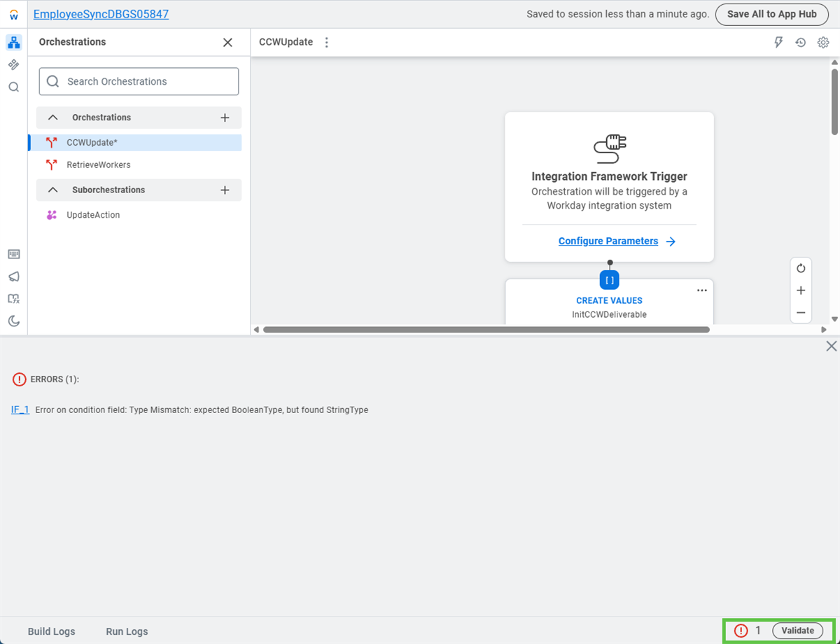Screen dimensions: 840x644
Task: Zoom in on the canvas
Action: click(801, 290)
